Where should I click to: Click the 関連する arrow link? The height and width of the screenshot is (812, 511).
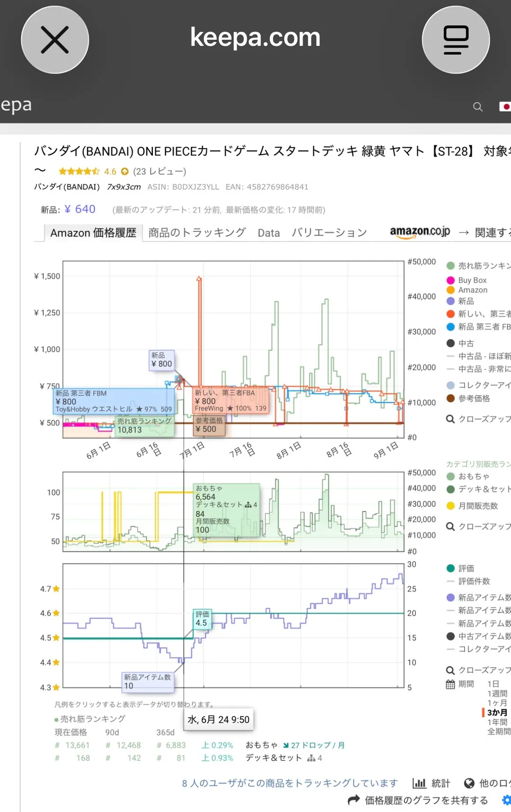[485, 233]
